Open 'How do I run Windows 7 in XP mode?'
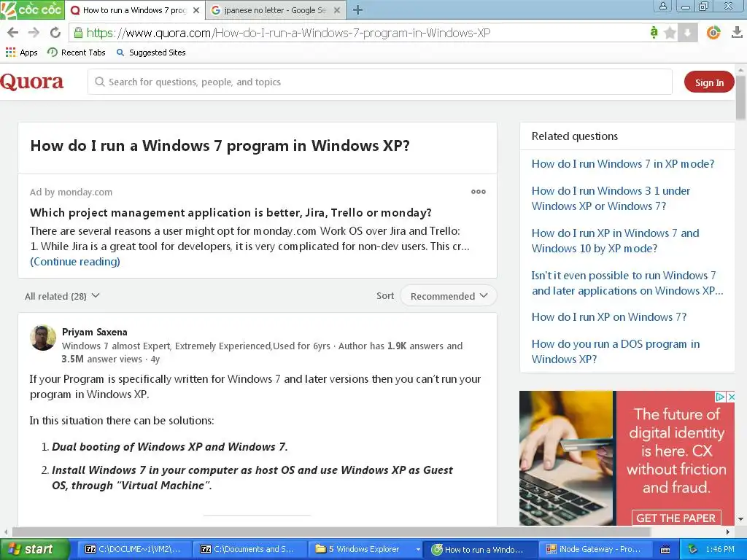This screenshot has width=747, height=560. coord(623,164)
